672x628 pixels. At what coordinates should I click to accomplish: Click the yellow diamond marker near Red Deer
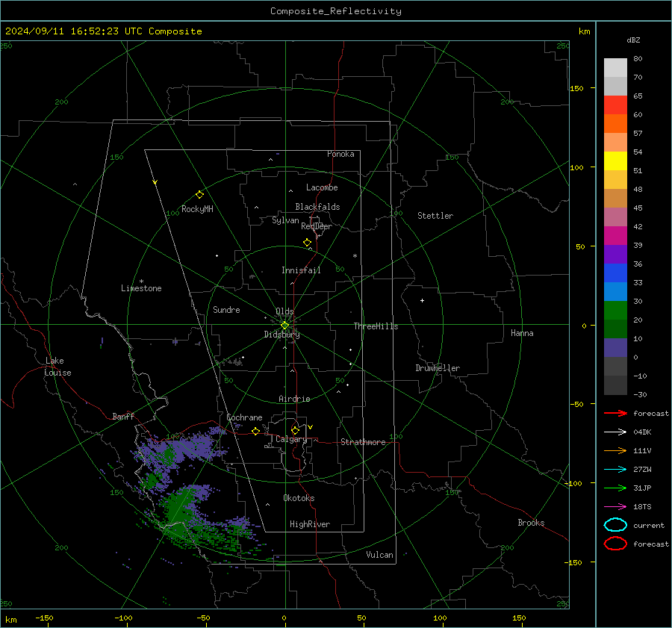pyautogui.click(x=307, y=243)
